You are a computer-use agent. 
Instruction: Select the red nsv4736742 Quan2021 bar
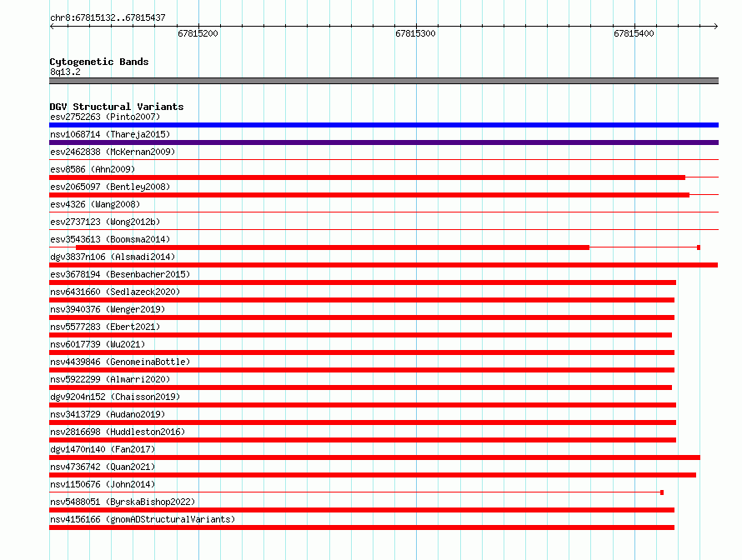(x=373, y=475)
